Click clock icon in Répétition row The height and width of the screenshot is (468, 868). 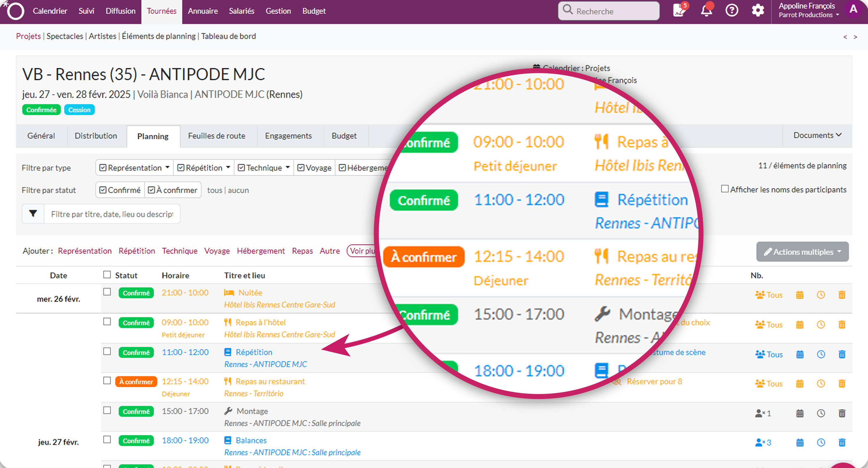click(x=821, y=354)
